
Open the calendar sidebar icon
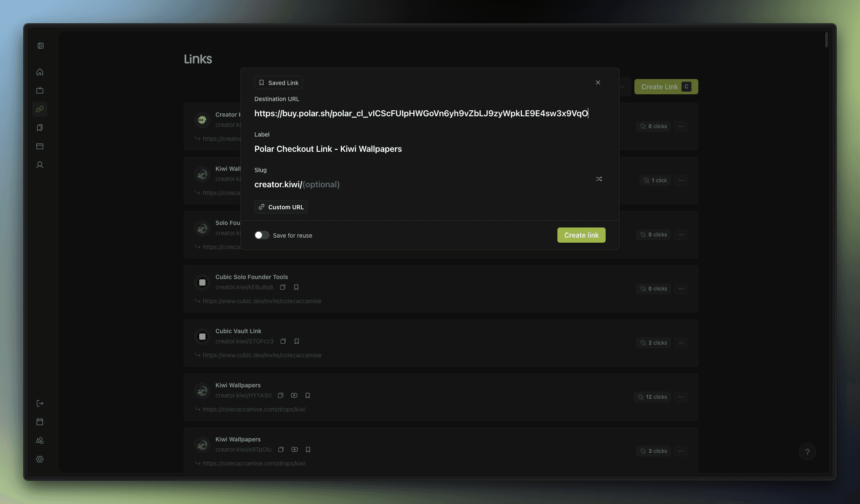40,422
